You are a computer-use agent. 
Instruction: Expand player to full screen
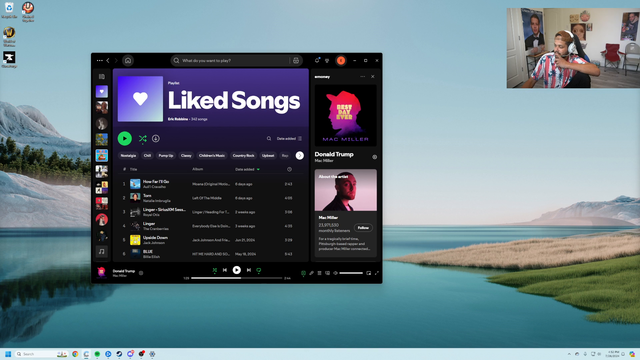[377, 273]
